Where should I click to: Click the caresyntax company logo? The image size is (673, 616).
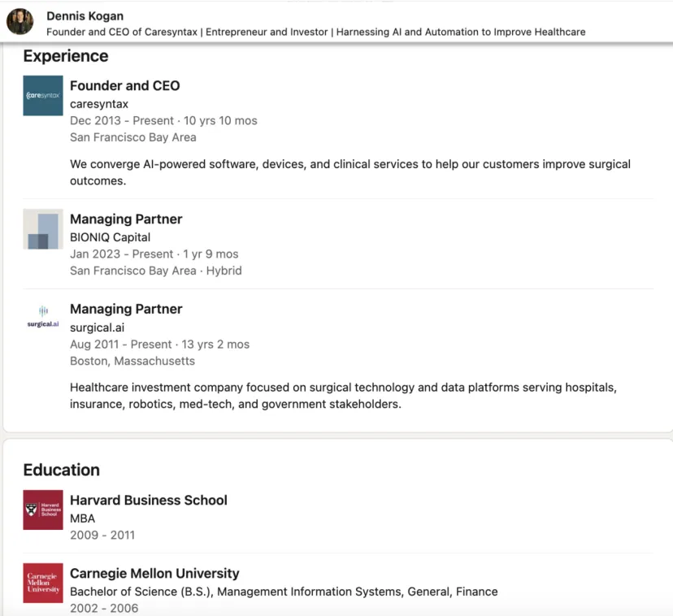[x=43, y=96]
